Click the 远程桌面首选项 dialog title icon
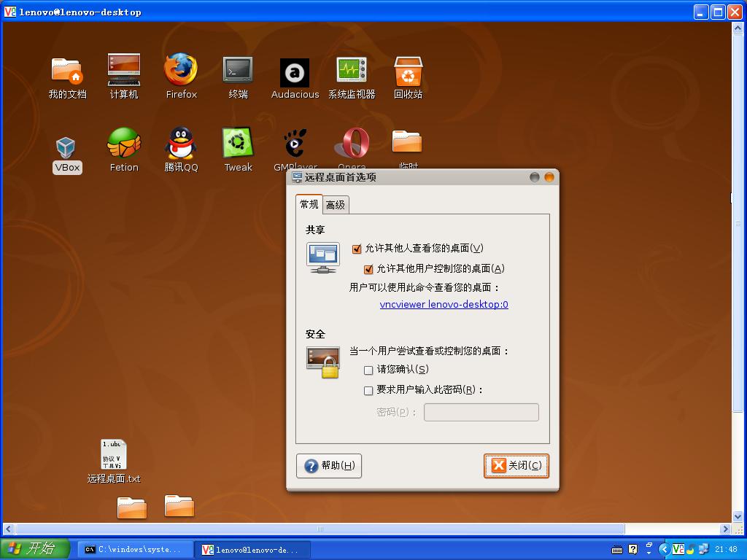The image size is (747, 560). click(298, 177)
